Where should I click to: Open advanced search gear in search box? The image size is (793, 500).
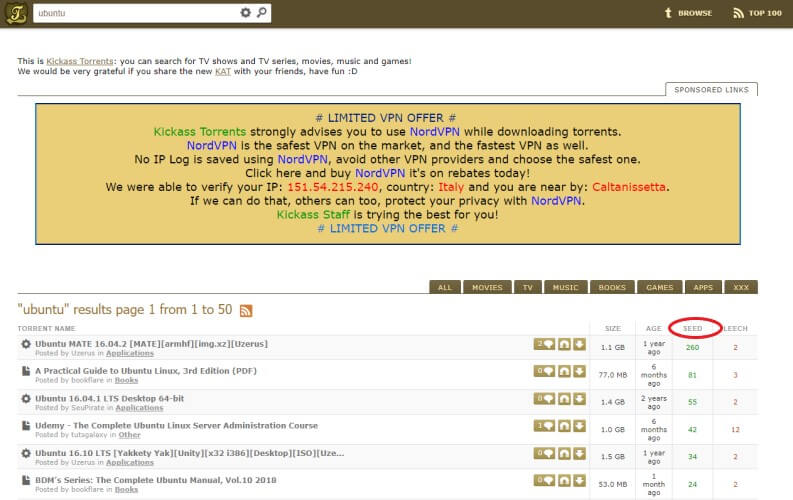pos(245,13)
